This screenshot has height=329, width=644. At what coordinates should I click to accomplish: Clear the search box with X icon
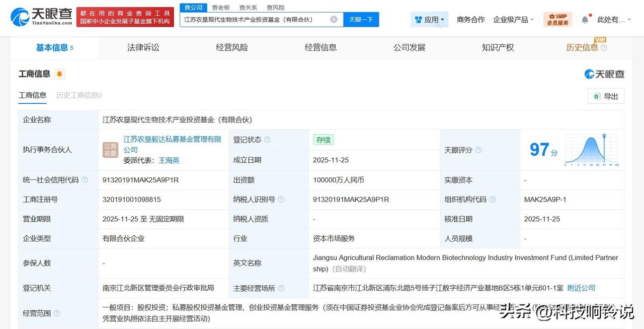click(334, 20)
